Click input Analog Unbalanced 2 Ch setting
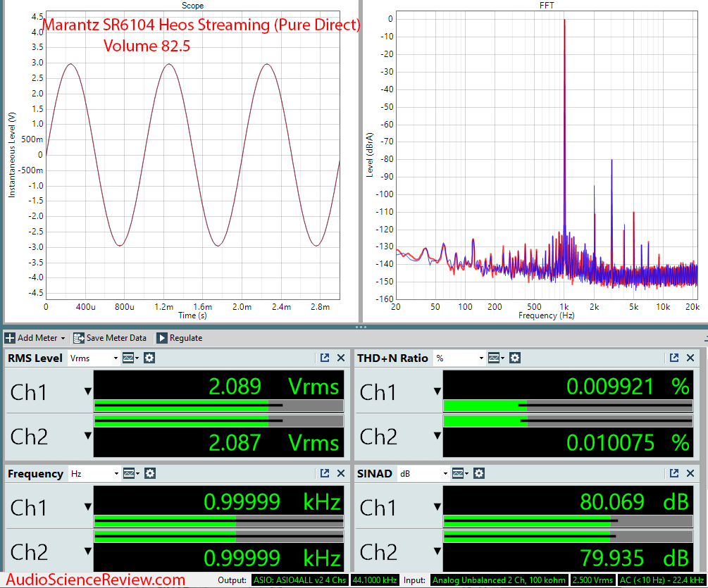 (x=499, y=580)
